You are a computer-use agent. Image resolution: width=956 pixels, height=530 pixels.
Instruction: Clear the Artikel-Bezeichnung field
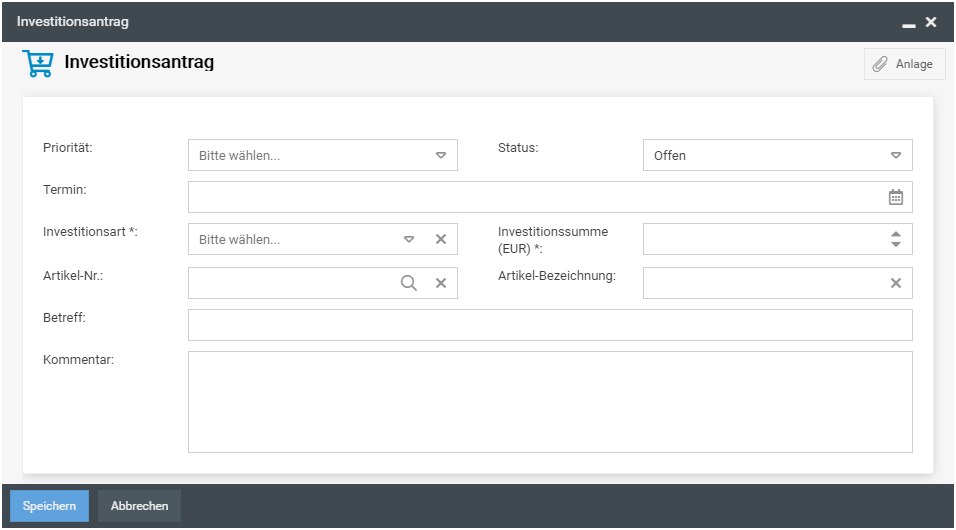(896, 283)
